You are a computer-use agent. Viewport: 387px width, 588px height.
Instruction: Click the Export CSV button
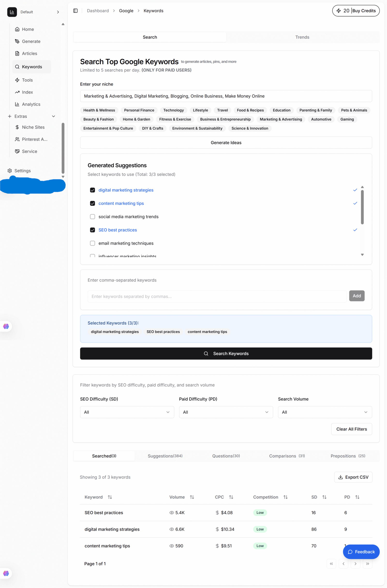click(353, 477)
